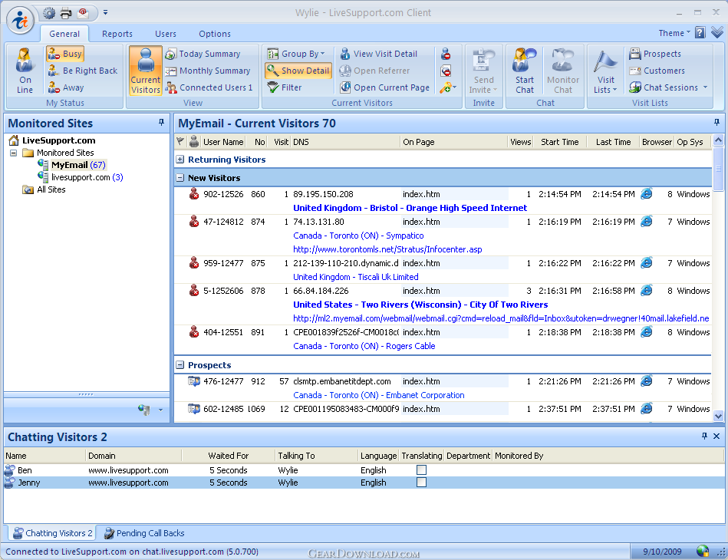728x560 pixels.
Task: Open Customers visit list
Action: click(657, 71)
